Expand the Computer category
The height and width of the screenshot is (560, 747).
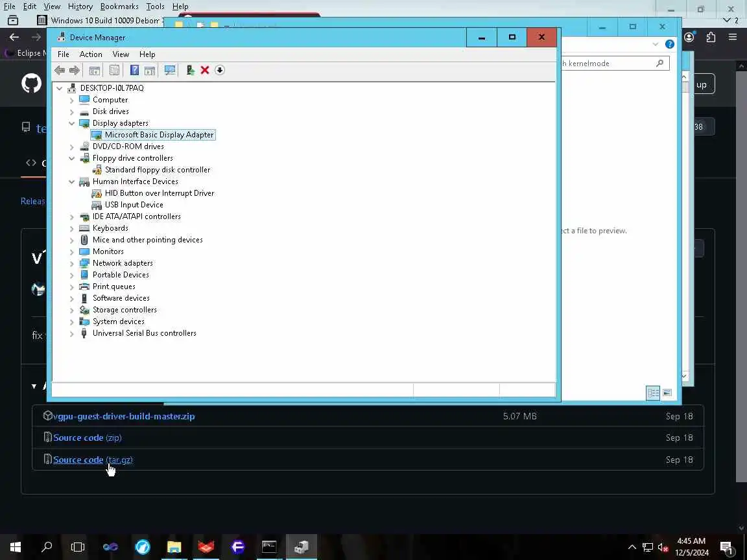pyautogui.click(x=71, y=100)
